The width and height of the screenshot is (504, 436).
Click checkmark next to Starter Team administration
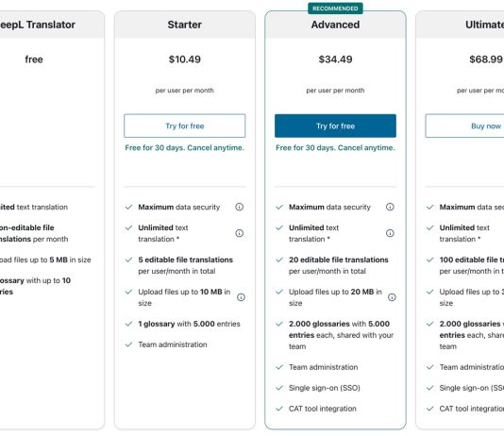129,344
